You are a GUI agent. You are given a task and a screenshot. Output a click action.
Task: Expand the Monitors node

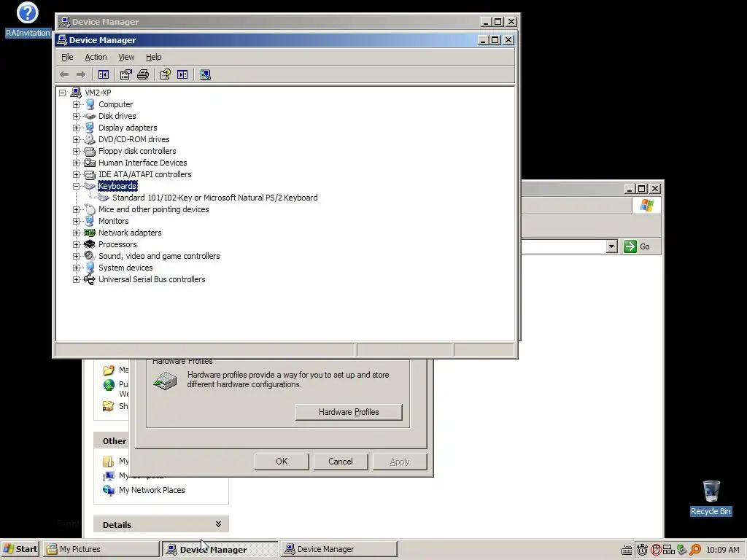[76, 221]
